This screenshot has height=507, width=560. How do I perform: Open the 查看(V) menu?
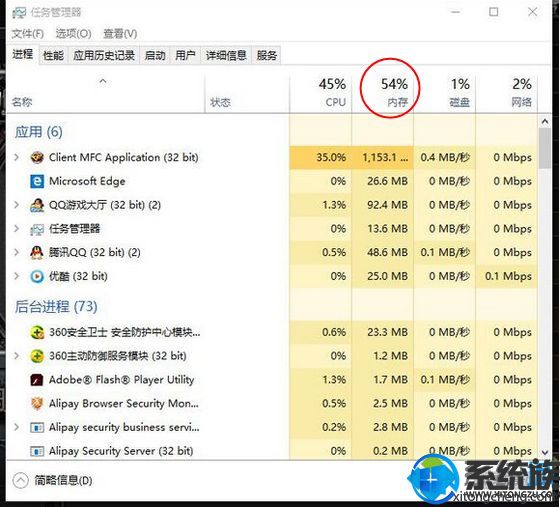(120, 34)
